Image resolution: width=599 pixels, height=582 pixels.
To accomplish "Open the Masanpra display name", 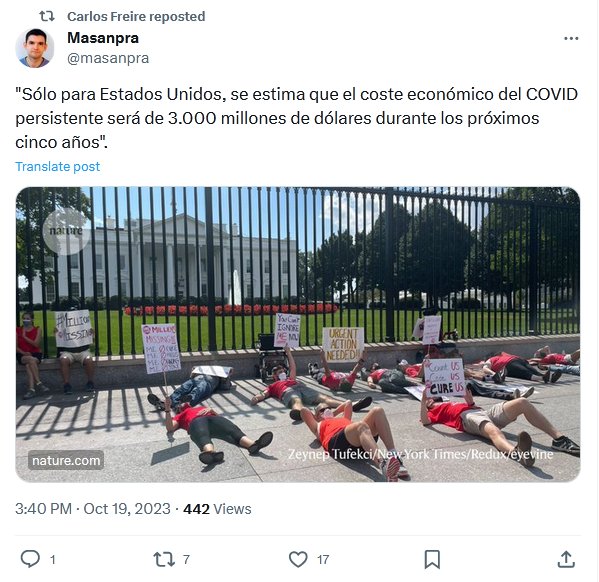I will [103, 38].
